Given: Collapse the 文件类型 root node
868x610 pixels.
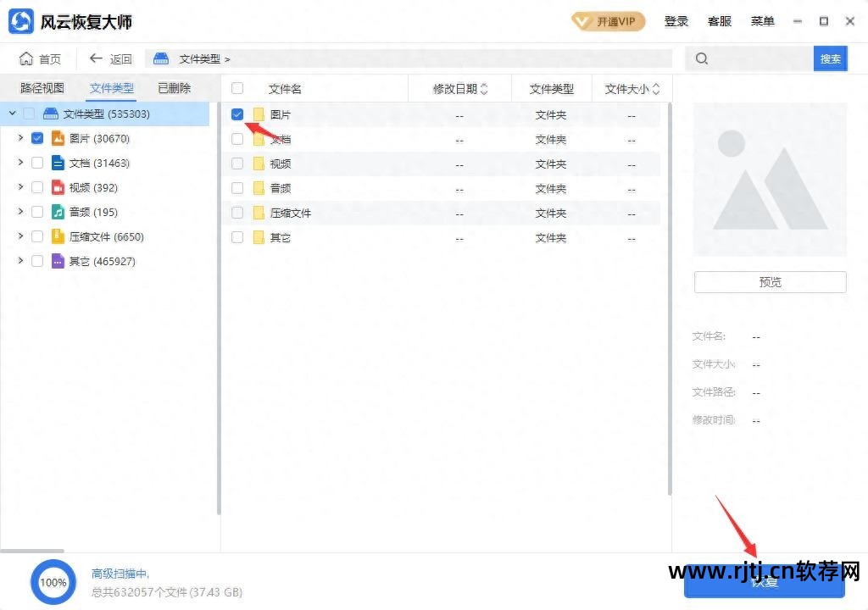Looking at the screenshot, I should coord(12,113).
